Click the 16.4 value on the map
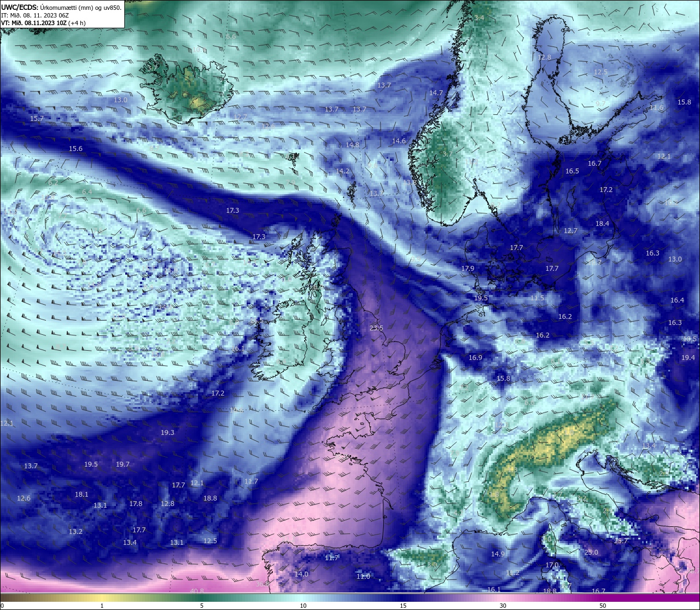 click(677, 300)
